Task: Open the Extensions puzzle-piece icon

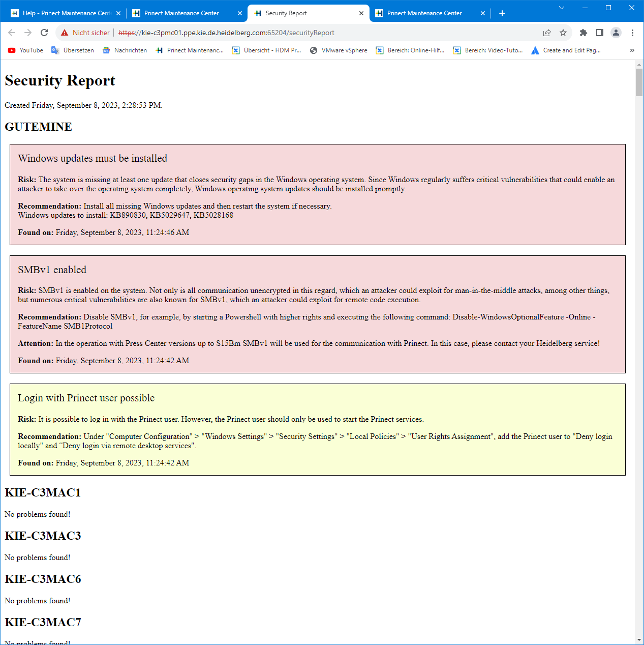Action: click(x=583, y=32)
